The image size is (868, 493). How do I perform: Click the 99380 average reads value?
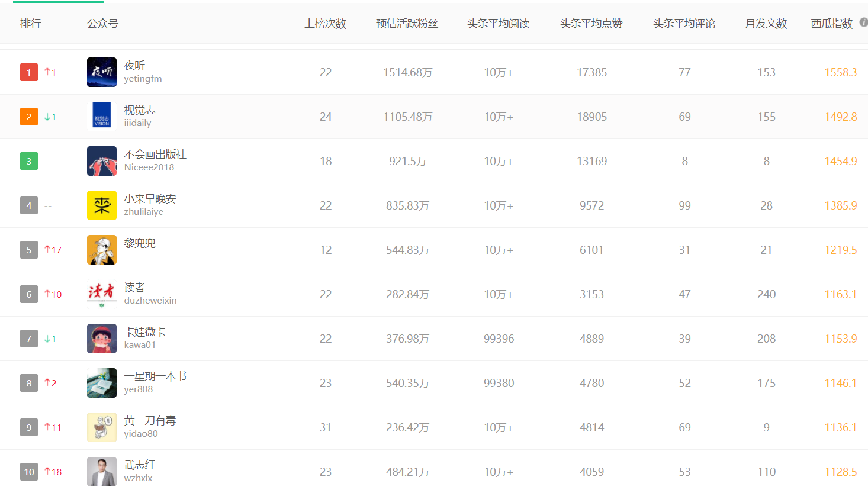499,383
